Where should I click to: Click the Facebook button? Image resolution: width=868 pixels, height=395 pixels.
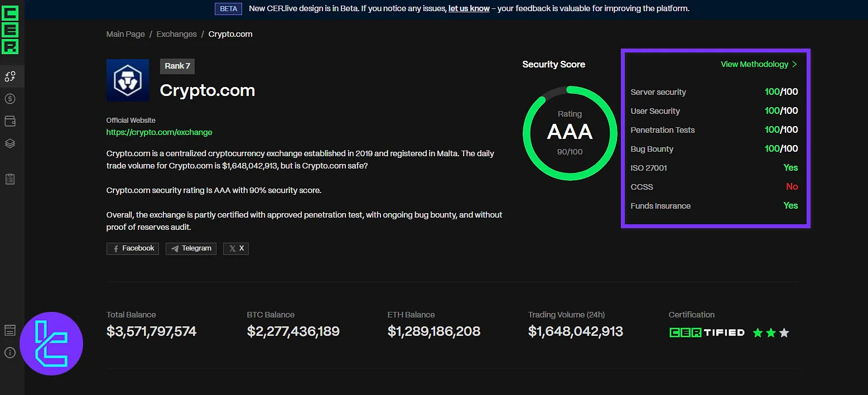[133, 248]
